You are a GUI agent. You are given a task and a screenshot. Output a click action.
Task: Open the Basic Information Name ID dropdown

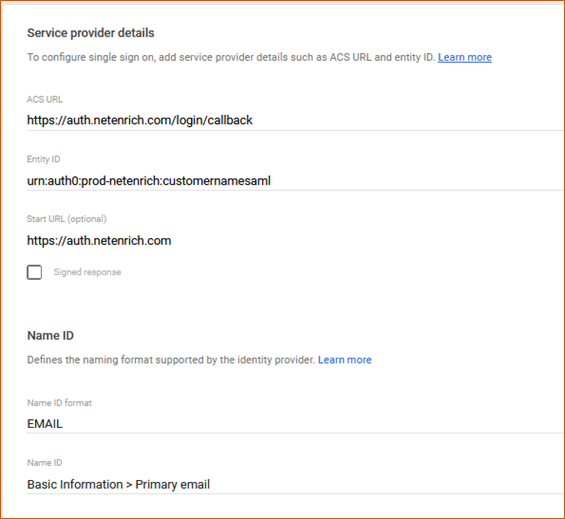click(295, 484)
